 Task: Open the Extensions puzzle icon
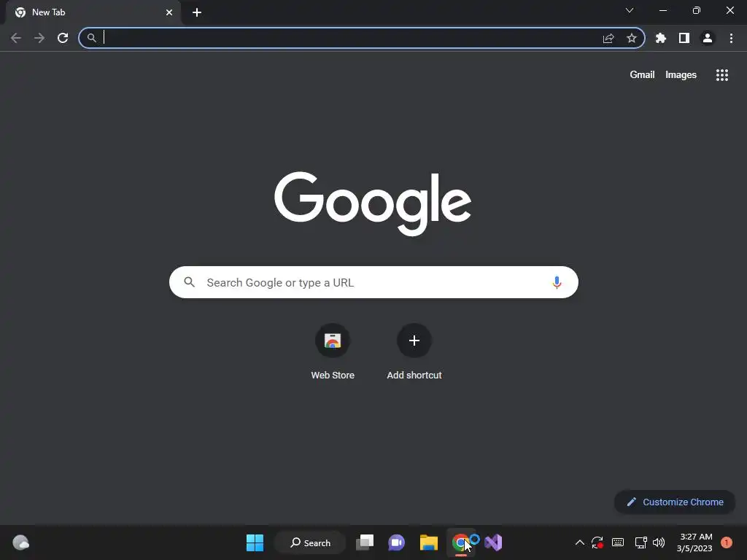[x=661, y=38]
